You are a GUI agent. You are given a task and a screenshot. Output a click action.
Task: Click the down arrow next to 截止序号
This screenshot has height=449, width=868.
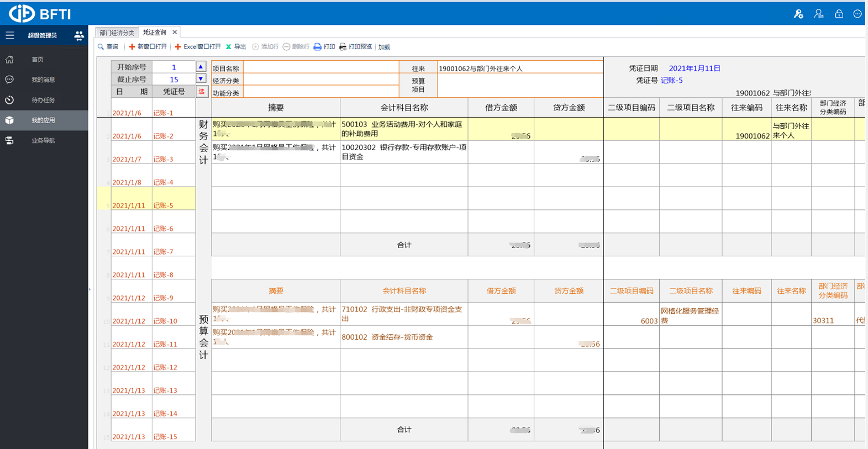[x=201, y=79]
